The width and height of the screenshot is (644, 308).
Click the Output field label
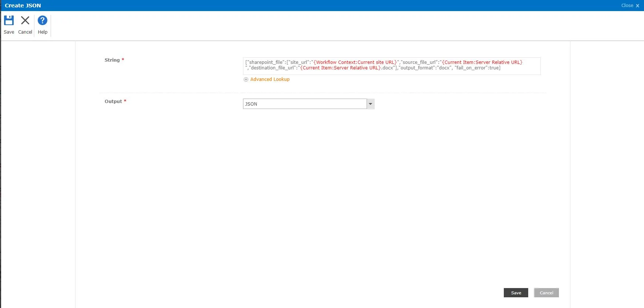point(113,101)
